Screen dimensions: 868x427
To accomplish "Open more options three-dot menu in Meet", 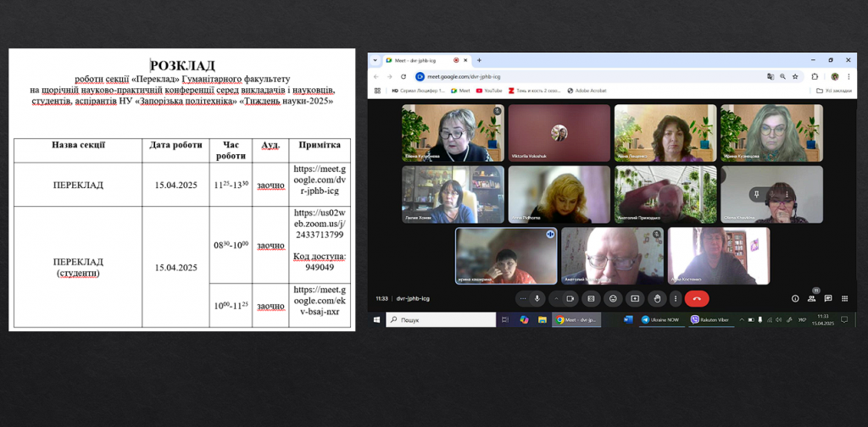I will (675, 298).
